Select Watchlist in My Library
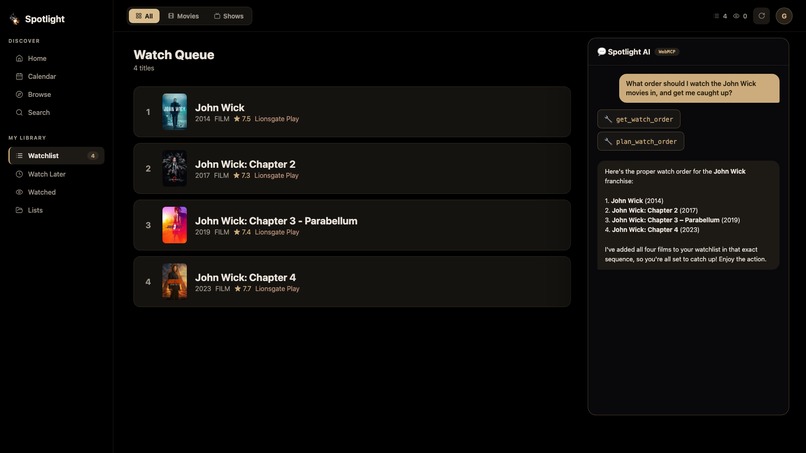This screenshot has width=806, height=453. [x=56, y=155]
